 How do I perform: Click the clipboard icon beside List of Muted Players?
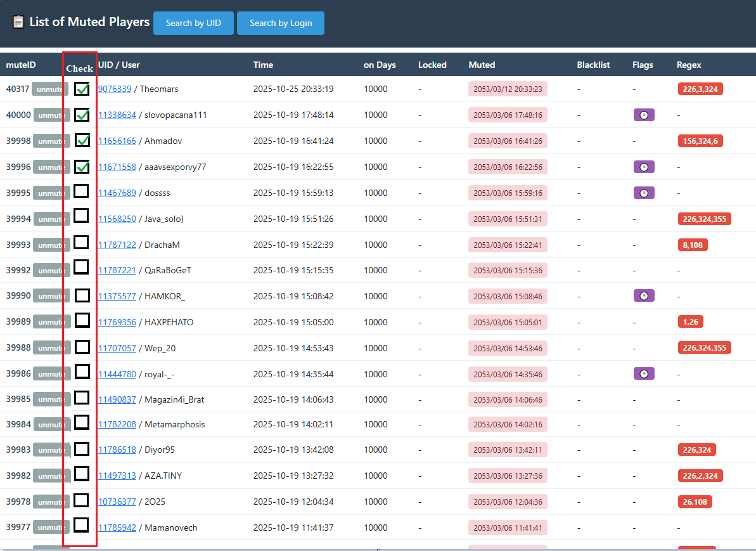(18, 22)
